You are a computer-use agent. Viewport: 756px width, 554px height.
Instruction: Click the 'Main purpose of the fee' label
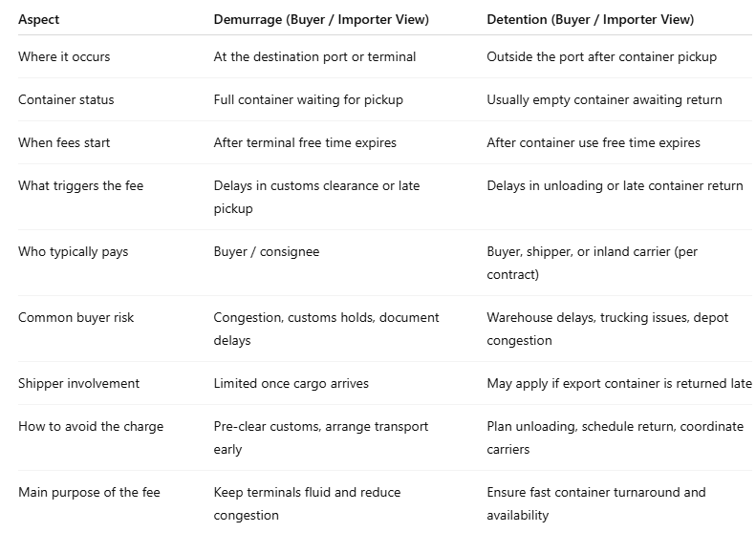coord(89,492)
